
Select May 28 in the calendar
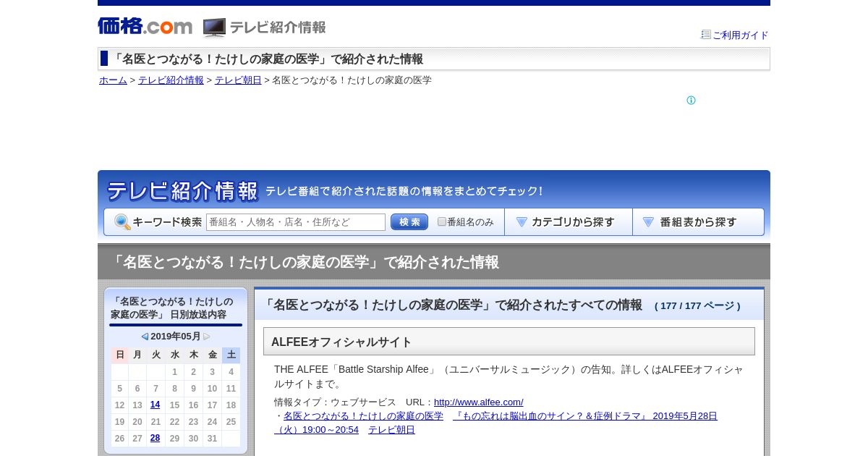155,438
